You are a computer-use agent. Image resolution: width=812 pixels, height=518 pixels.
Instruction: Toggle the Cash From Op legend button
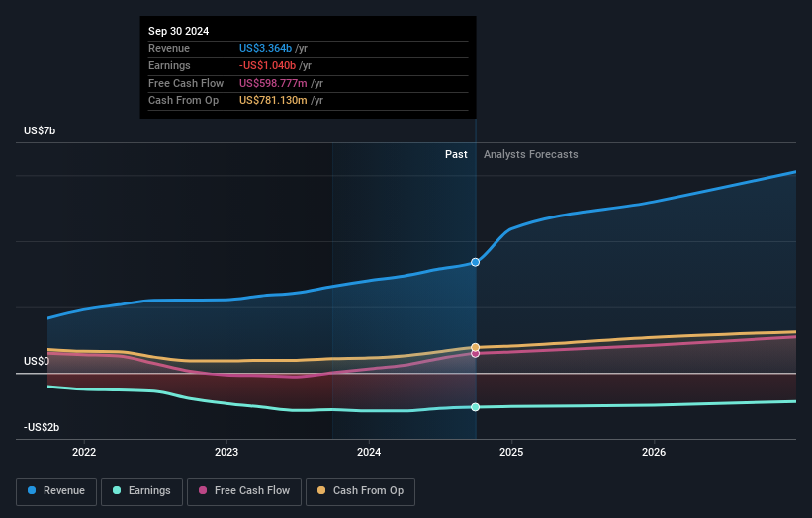pyautogui.click(x=360, y=491)
